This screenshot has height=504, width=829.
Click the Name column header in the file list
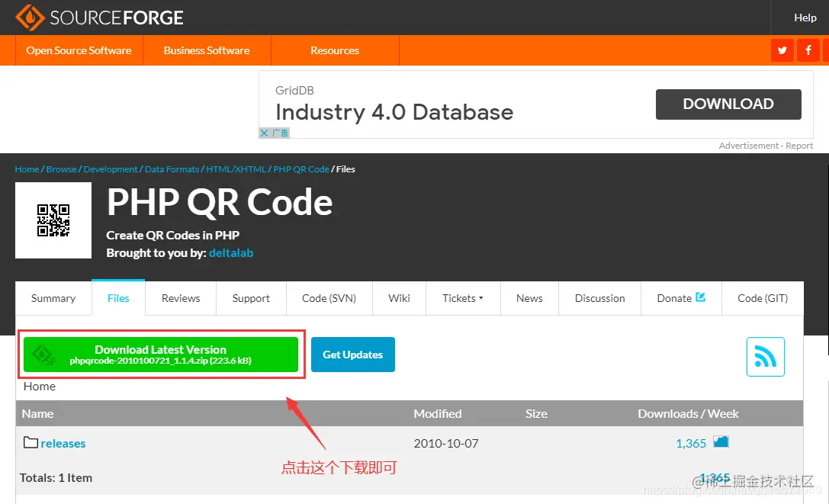(37, 413)
